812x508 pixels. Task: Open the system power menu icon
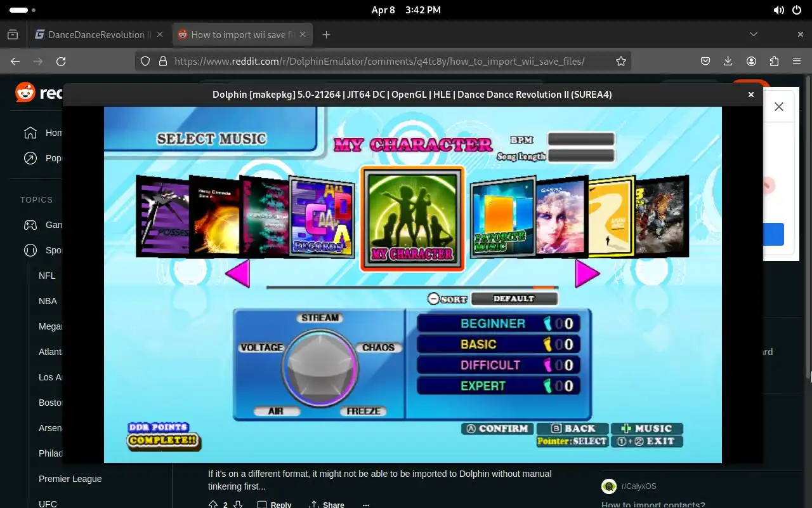pos(797,10)
